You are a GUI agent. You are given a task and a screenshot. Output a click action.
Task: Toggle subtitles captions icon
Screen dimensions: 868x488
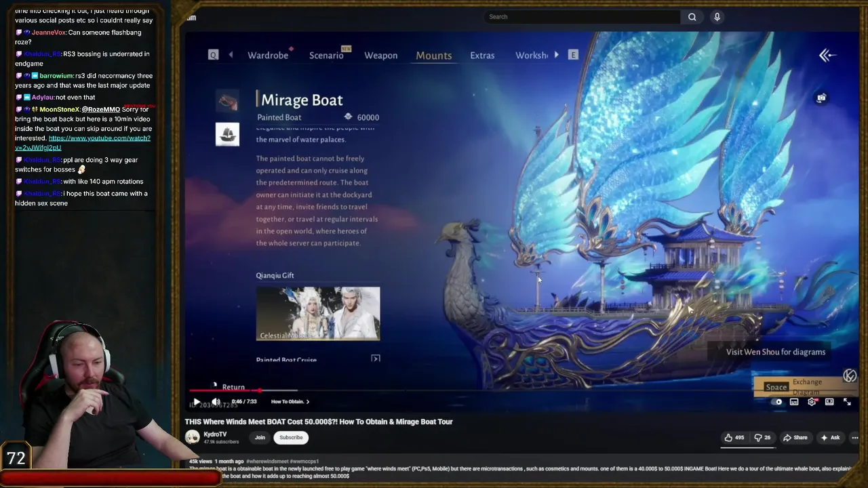coord(794,402)
